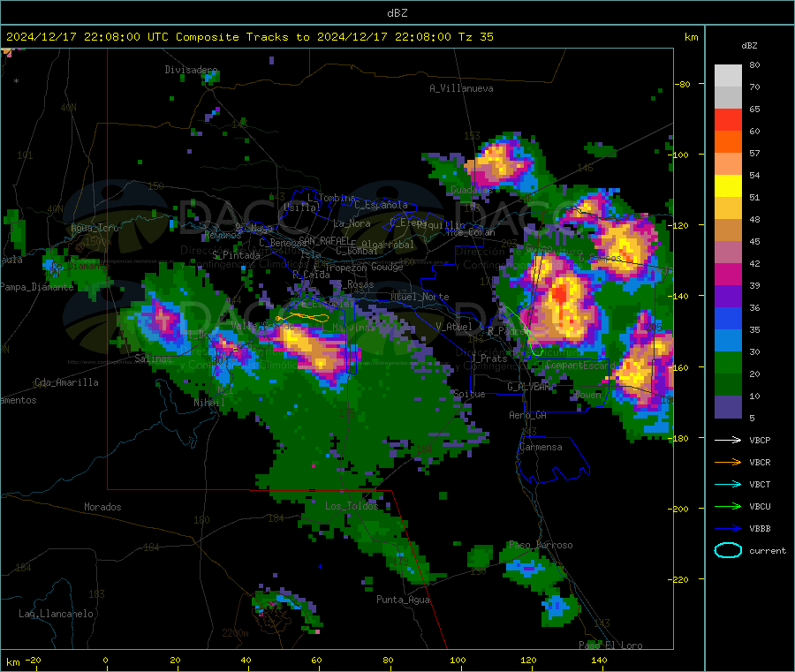Click the '100' km tick on bottom axis

coord(458,660)
